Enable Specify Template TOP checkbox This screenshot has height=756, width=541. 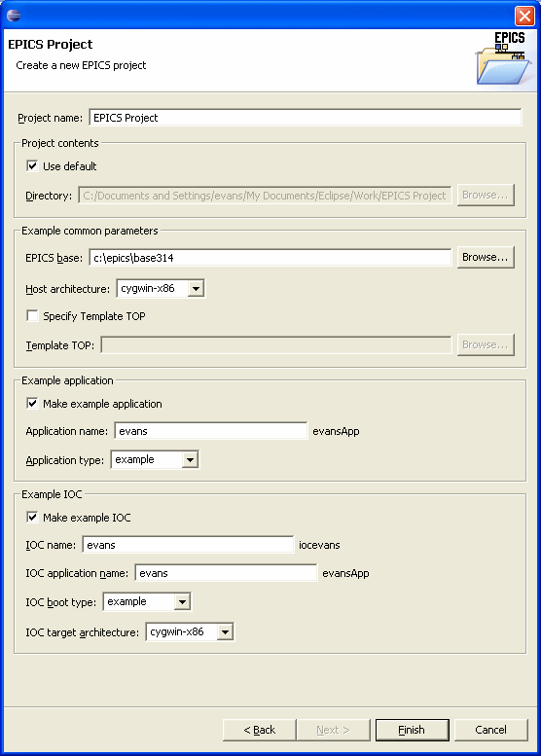pos(32,316)
